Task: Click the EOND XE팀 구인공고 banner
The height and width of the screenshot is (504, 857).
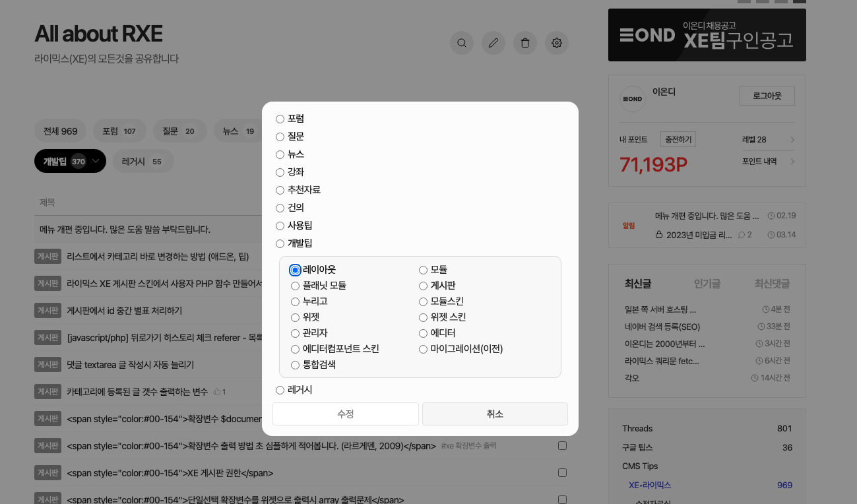Action: point(707,35)
